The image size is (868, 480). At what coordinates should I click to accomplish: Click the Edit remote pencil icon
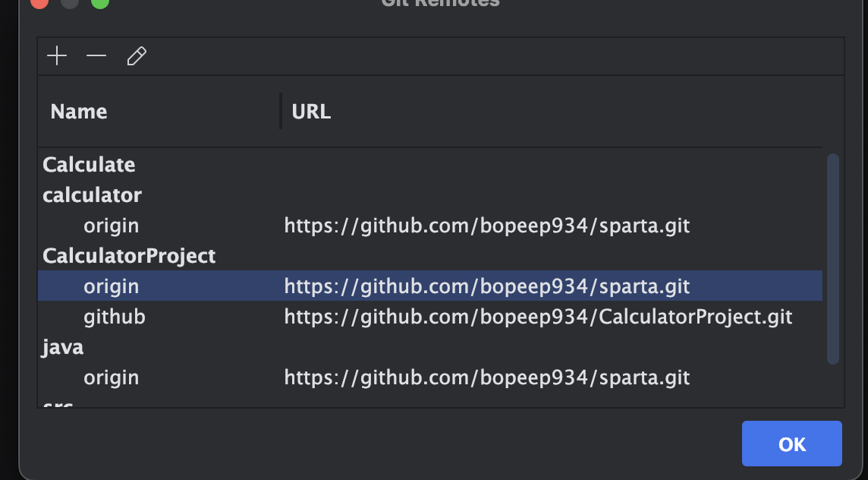pos(137,56)
